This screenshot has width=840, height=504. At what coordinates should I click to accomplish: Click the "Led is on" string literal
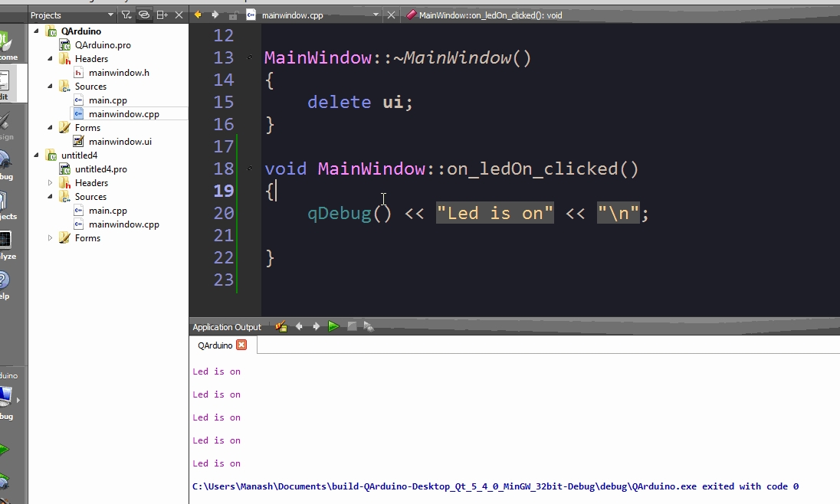494,213
